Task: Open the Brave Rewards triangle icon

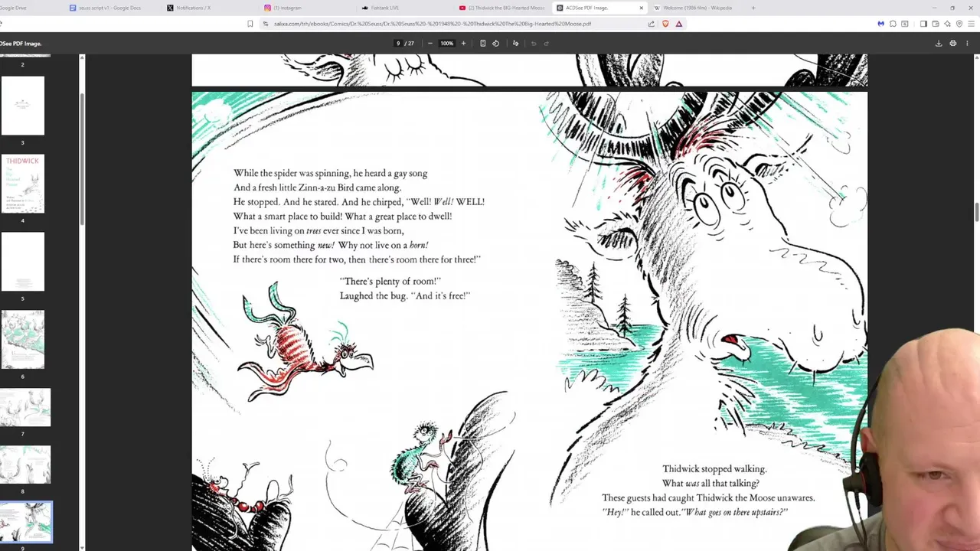Action: [679, 24]
